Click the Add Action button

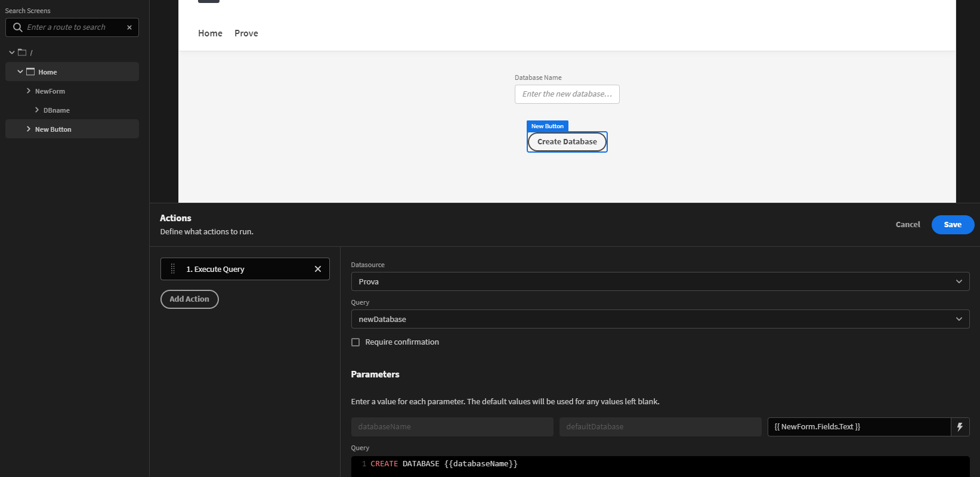point(190,299)
